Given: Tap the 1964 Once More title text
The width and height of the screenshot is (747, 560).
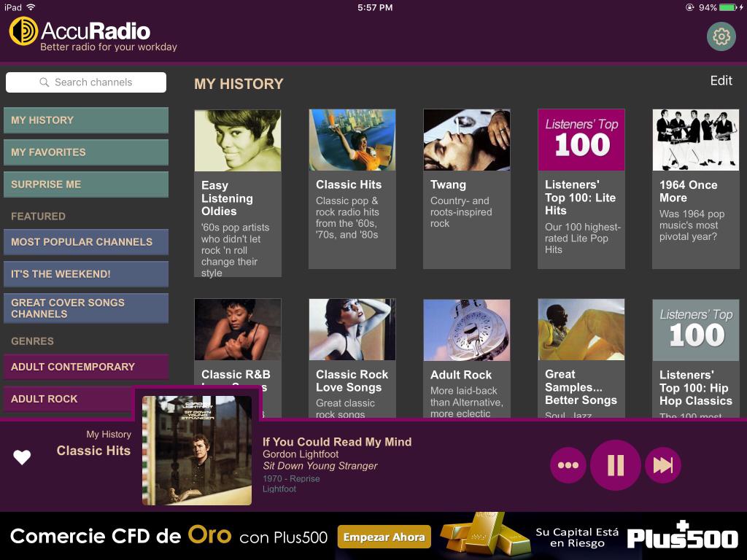Looking at the screenshot, I should click(689, 191).
